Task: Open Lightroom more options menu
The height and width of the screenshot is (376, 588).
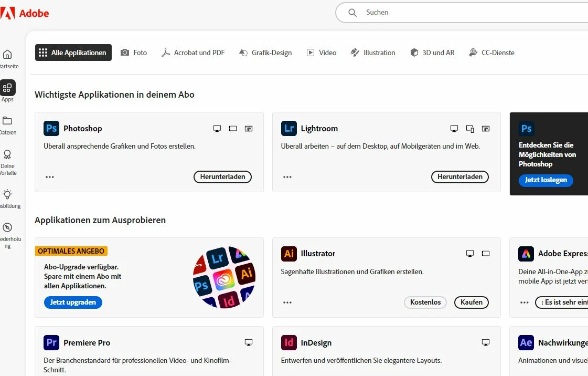Action: (287, 177)
